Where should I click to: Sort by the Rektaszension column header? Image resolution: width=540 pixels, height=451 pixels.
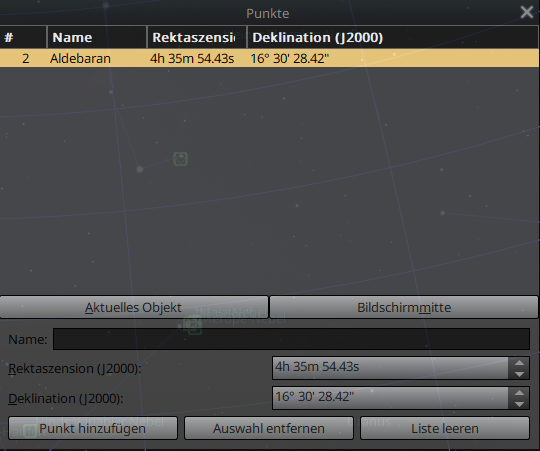(x=197, y=37)
